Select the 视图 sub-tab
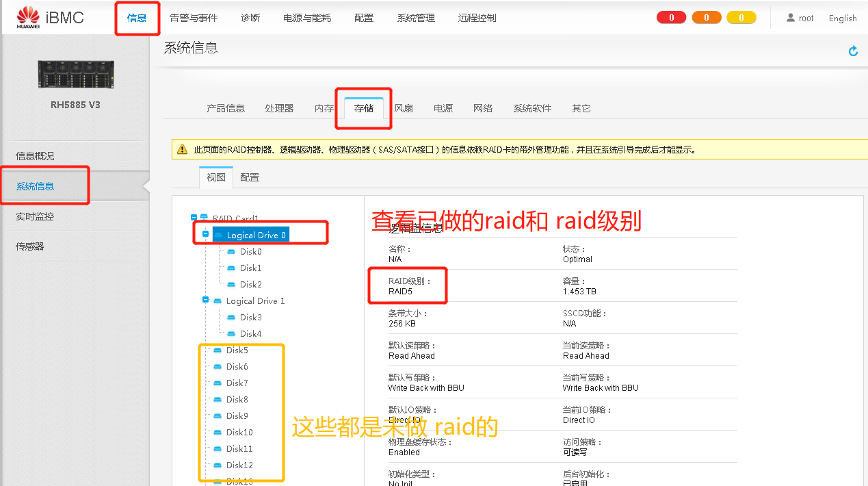This screenshot has height=486, width=868. [216, 177]
